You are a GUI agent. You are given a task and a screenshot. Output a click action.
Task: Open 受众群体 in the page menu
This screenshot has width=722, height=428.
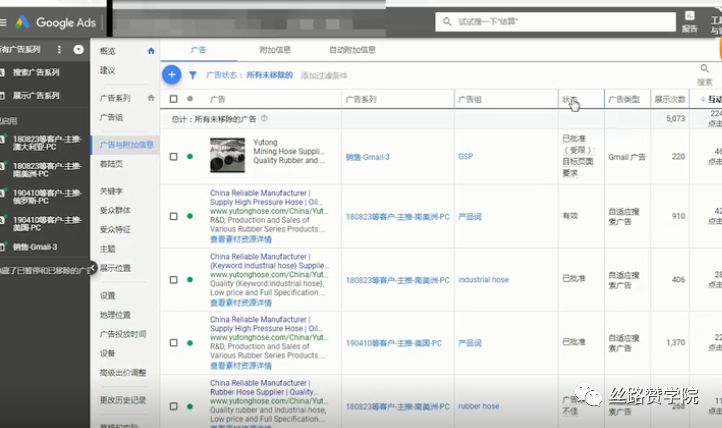tap(115, 210)
